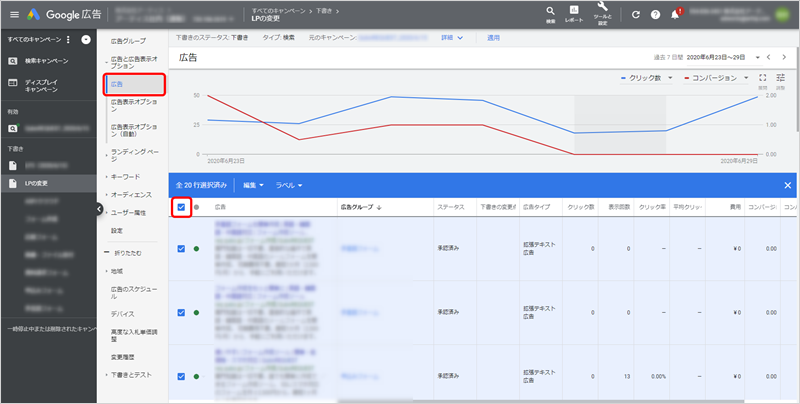The width and height of the screenshot is (800, 404).
Task: Open 広告グループ menu item
Action: (x=128, y=41)
